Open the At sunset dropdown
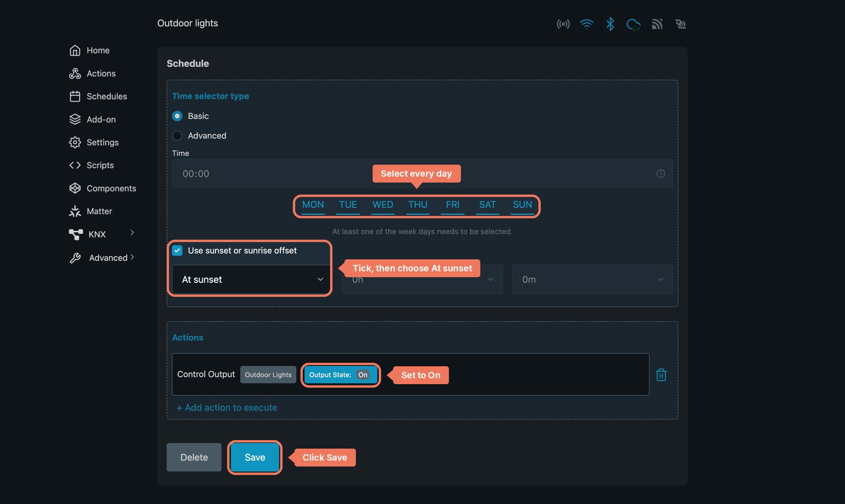The image size is (845, 504). tap(251, 279)
